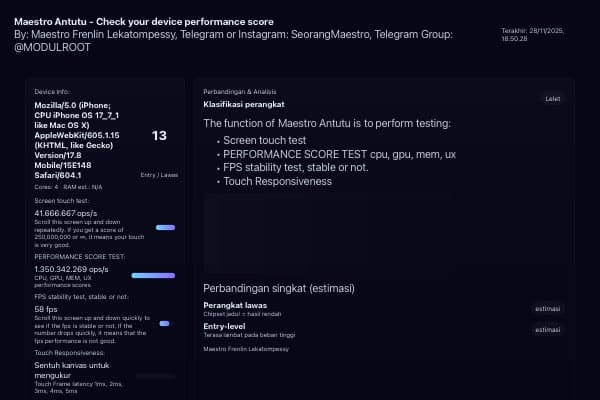This screenshot has height=400, width=600.
Task: Click the "Lelet" classification badge
Action: [x=552, y=99]
